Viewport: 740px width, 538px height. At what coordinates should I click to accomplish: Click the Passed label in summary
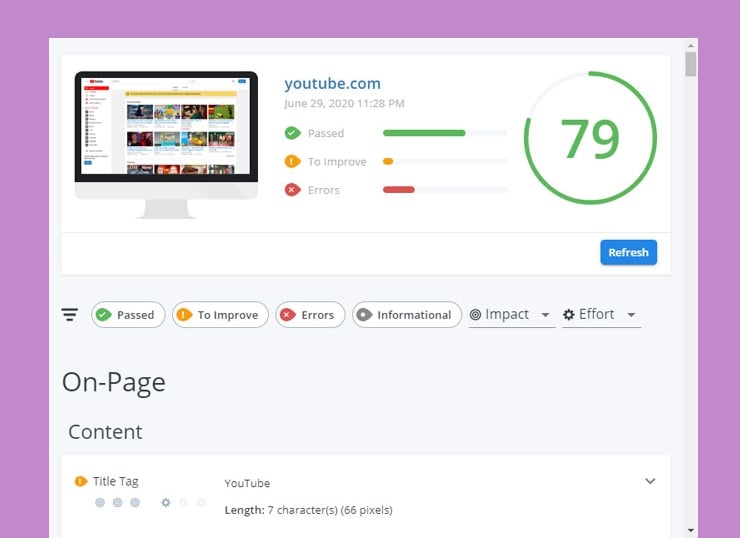point(326,133)
